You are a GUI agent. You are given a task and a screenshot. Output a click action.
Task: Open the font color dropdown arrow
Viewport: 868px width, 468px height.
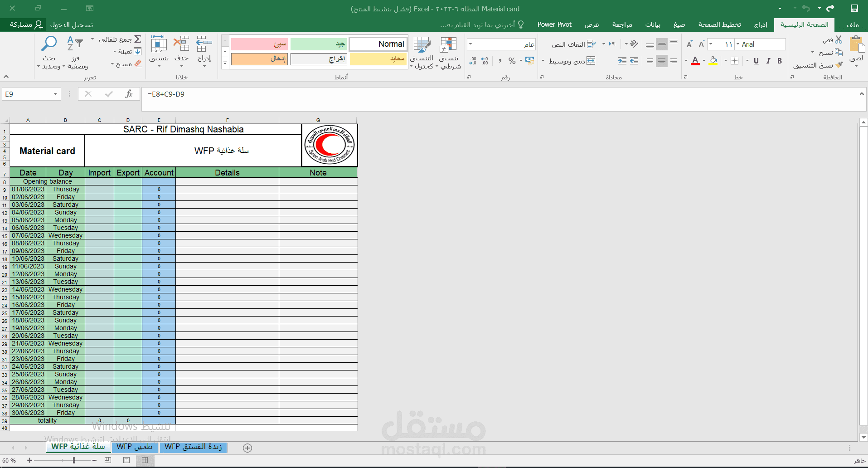[x=686, y=61]
